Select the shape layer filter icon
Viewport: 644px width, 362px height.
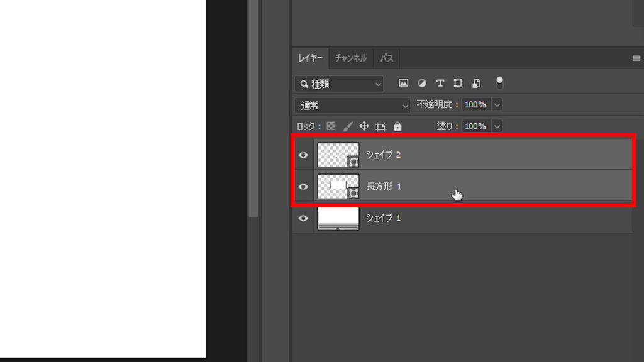tap(457, 82)
